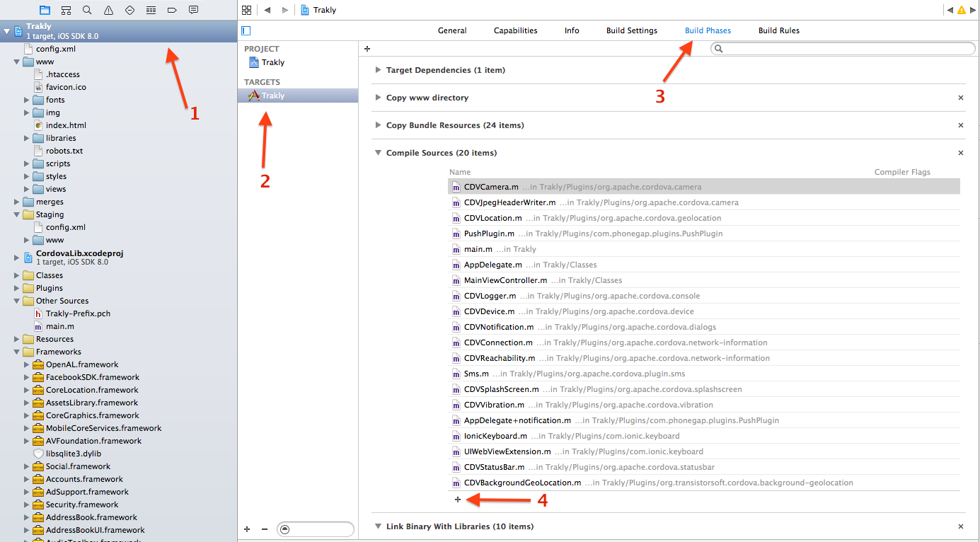Screen dimensions: 980x542
Task: Switch to the Capabilities tab
Action: click(516, 30)
